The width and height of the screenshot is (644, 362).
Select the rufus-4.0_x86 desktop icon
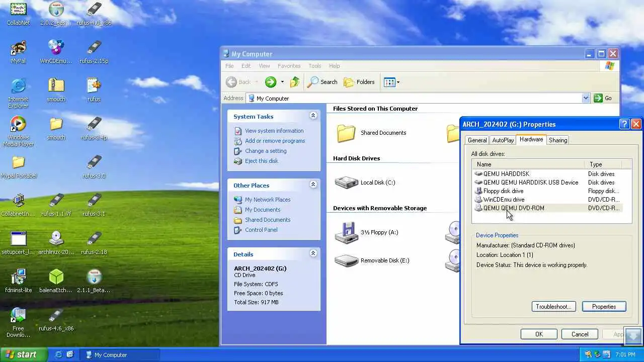click(94, 14)
